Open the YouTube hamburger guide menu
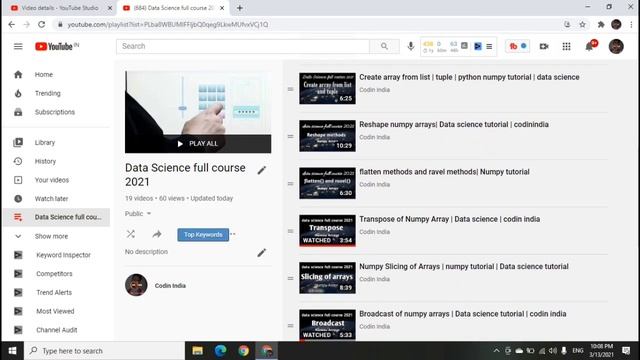The height and width of the screenshot is (360, 640). (18, 47)
